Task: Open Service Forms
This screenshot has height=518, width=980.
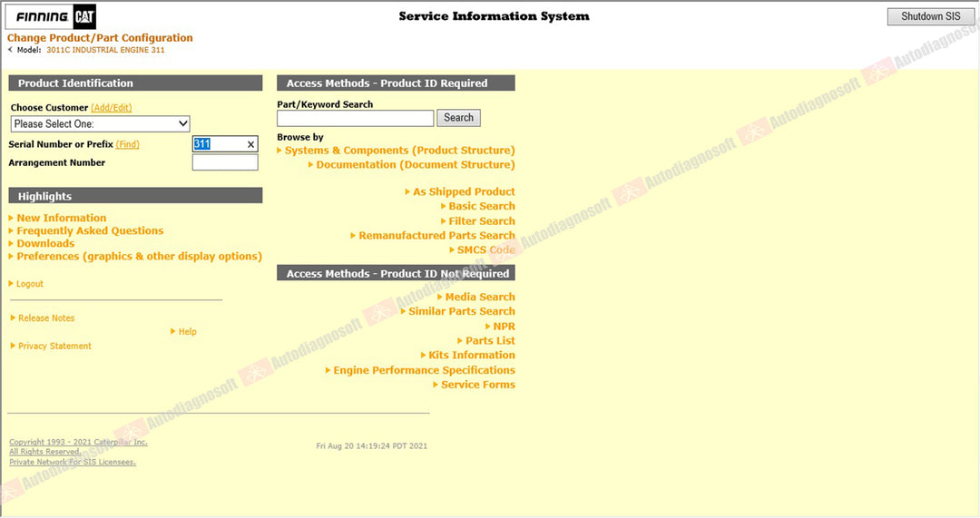Action: (478, 385)
